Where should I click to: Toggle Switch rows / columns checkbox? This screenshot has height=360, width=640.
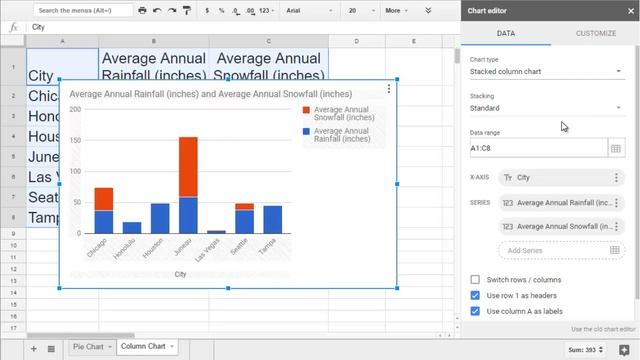[475, 280]
